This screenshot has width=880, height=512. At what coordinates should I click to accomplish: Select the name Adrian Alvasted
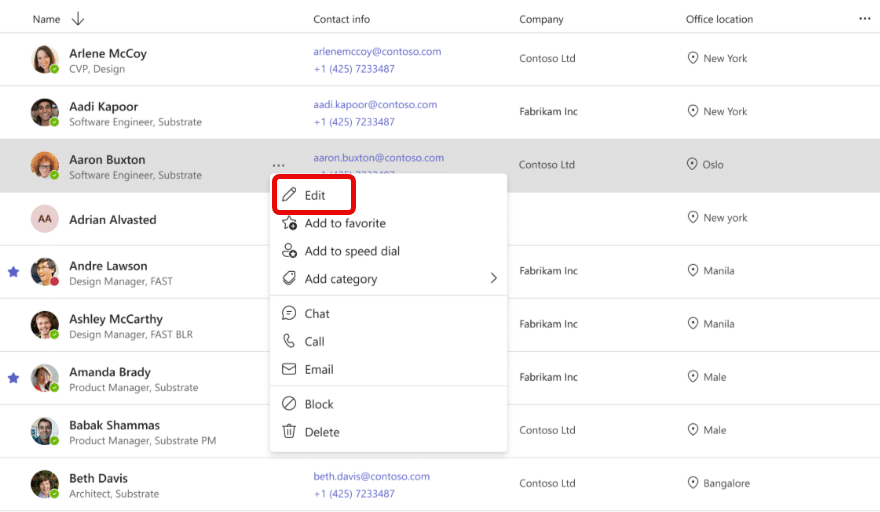(x=113, y=220)
